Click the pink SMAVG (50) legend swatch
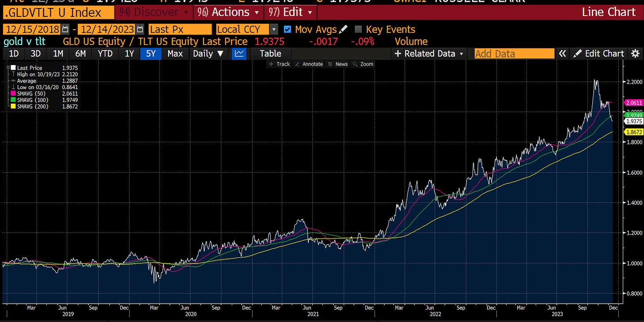Image resolution: width=644 pixels, height=322 pixels. [x=14, y=93]
